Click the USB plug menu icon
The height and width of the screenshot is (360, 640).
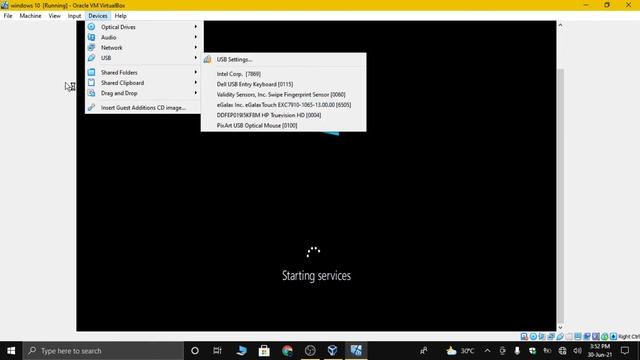tap(91, 58)
